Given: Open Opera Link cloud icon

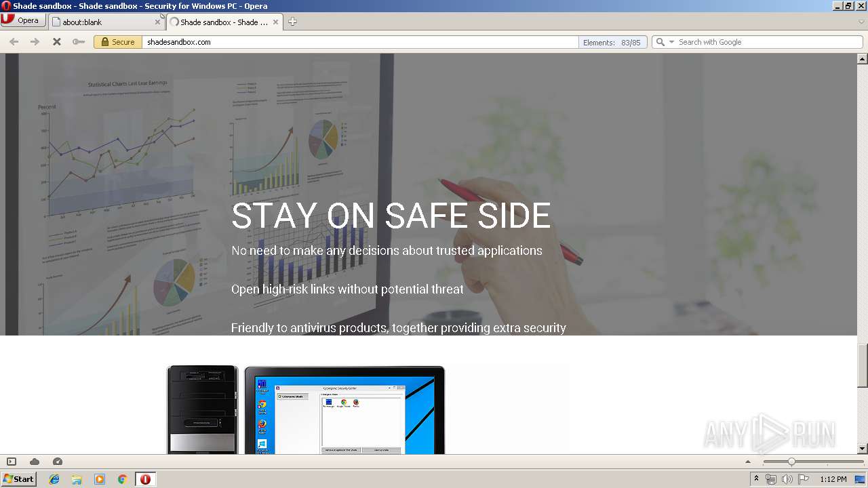Looking at the screenshot, I should (x=35, y=462).
